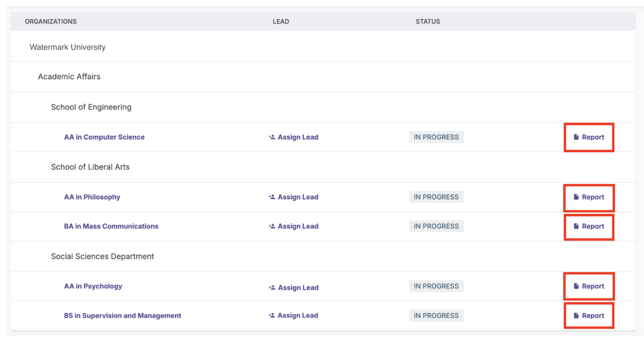The image size is (644, 347).
Task: Open the AA in Philosophy program link
Action: coord(92,197)
